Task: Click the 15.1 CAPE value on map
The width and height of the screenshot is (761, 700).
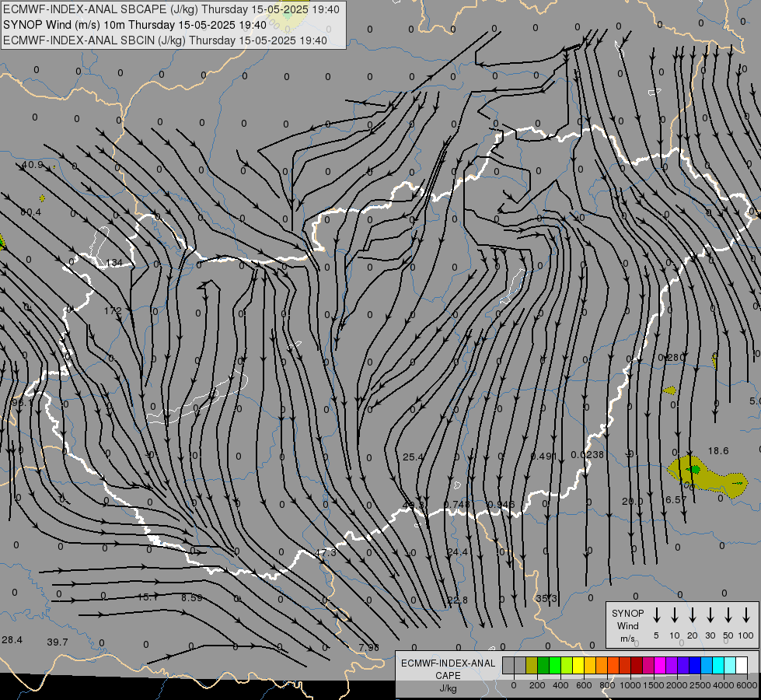Action: point(148,597)
